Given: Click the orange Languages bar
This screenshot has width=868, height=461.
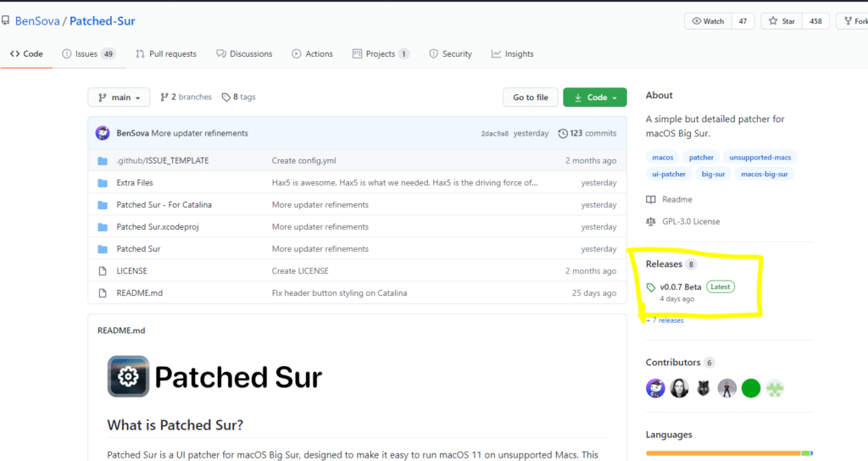Looking at the screenshot, I should click(722, 453).
